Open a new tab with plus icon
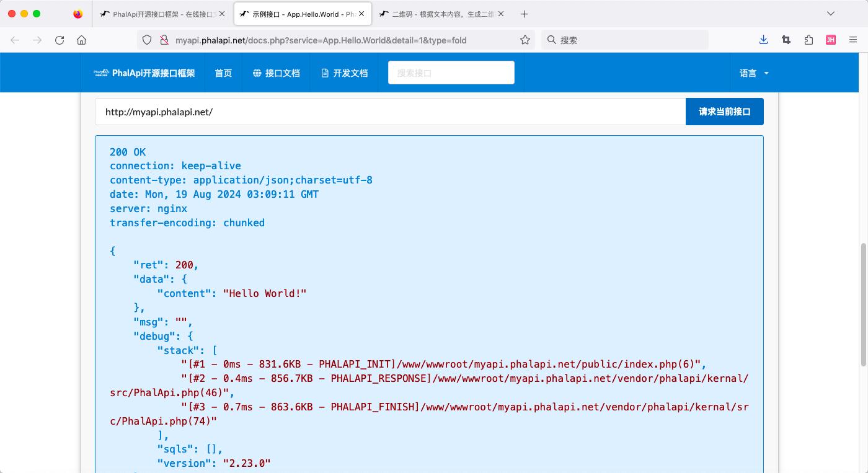This screenshot has width=868, height=473. (524, 14)
